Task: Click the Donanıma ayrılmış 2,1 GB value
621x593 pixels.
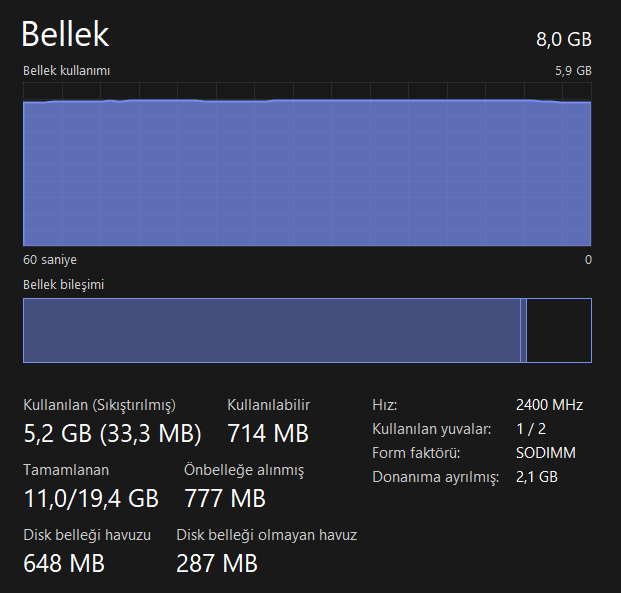Action: point(537,477)
